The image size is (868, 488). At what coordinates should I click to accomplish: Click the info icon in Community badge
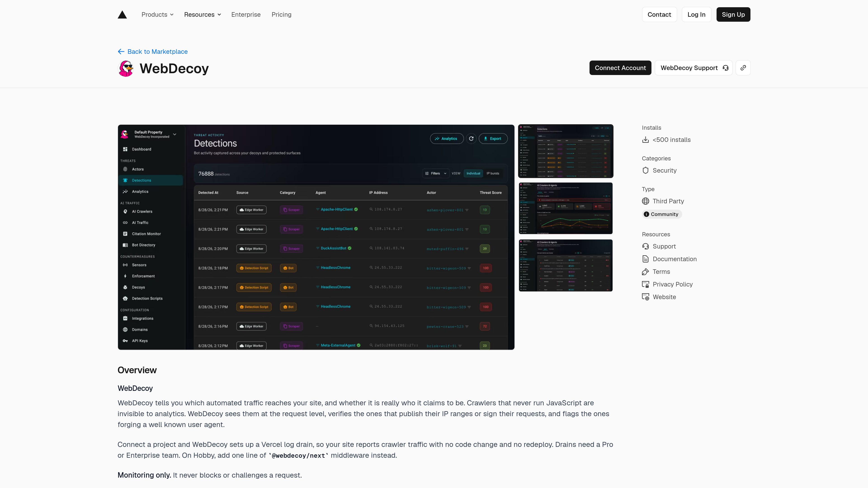coord(646,214)
